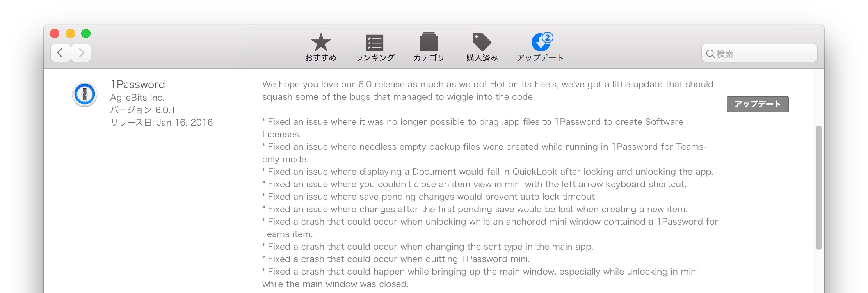This screenshot has width=868, height=293.
Task: Go back with the left chevron button
Action: coord(60,53)
